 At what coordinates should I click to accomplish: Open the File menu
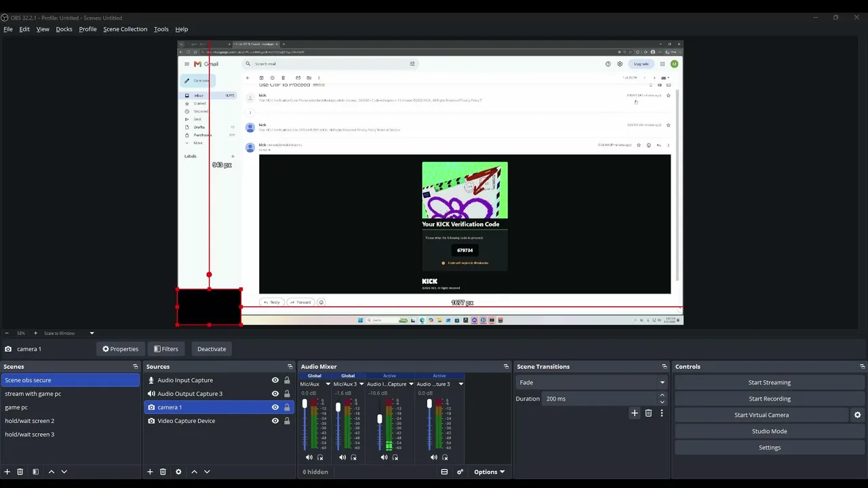click(8, 29)
